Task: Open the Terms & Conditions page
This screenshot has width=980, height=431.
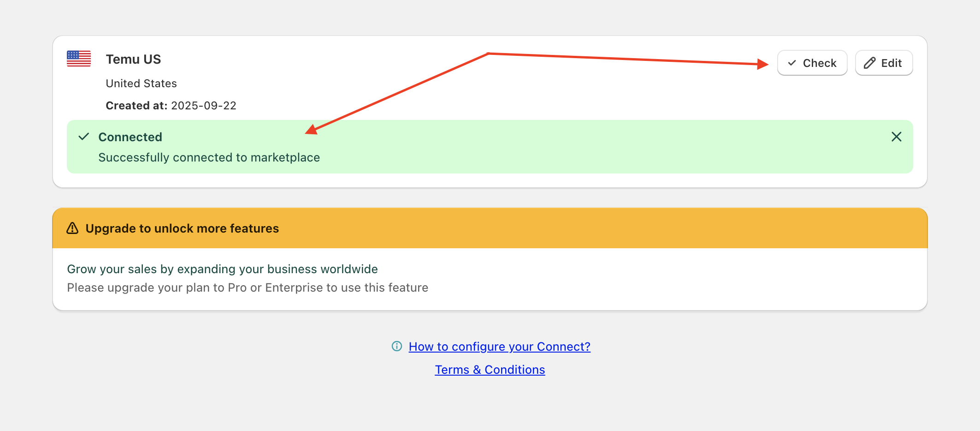Action: click(490, 369)
